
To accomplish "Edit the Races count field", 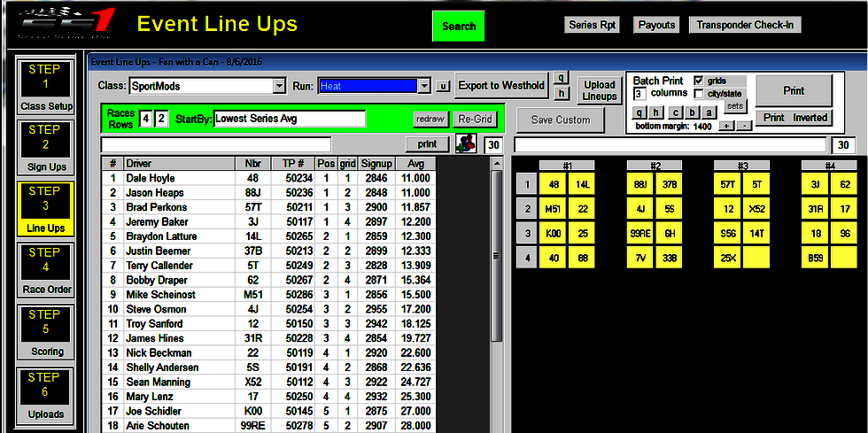I will pos(145,119).
